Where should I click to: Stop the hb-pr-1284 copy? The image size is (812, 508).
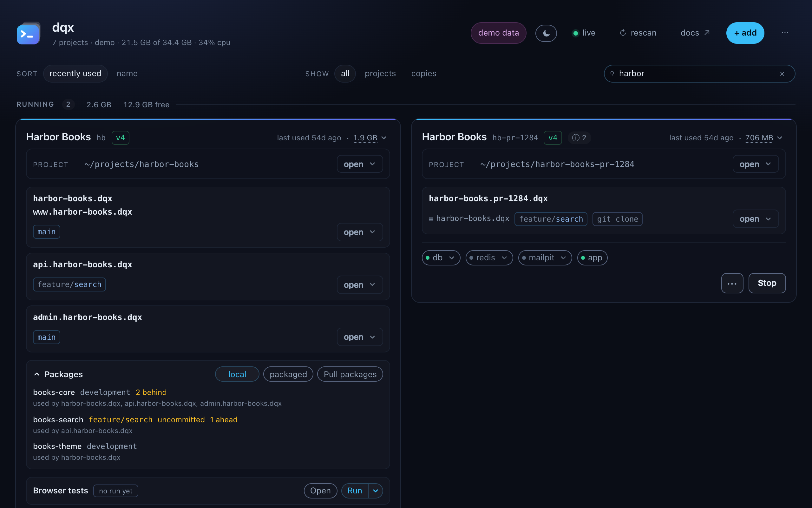pyautogui.click(x=767, y=283)
